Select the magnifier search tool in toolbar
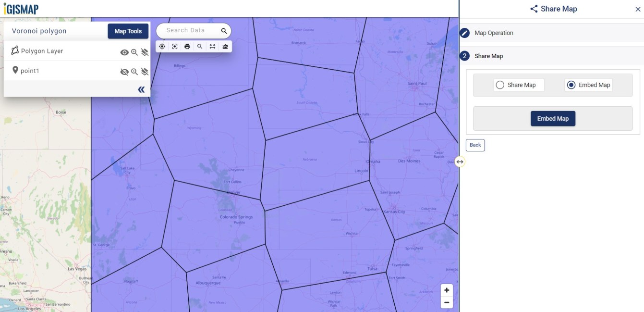Screen dimensions: 644x312 [x=200, y=46]
